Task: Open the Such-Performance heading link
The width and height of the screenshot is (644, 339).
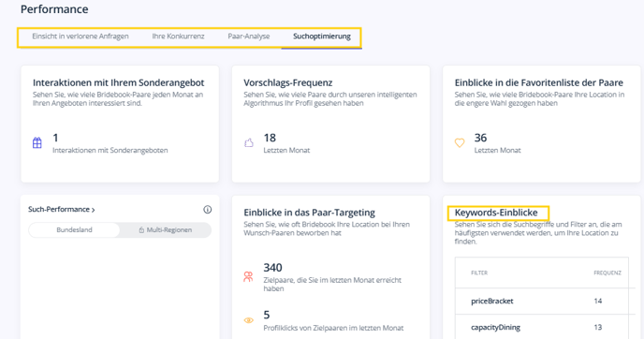Action: pyautogui.click(x=59, y=209)
